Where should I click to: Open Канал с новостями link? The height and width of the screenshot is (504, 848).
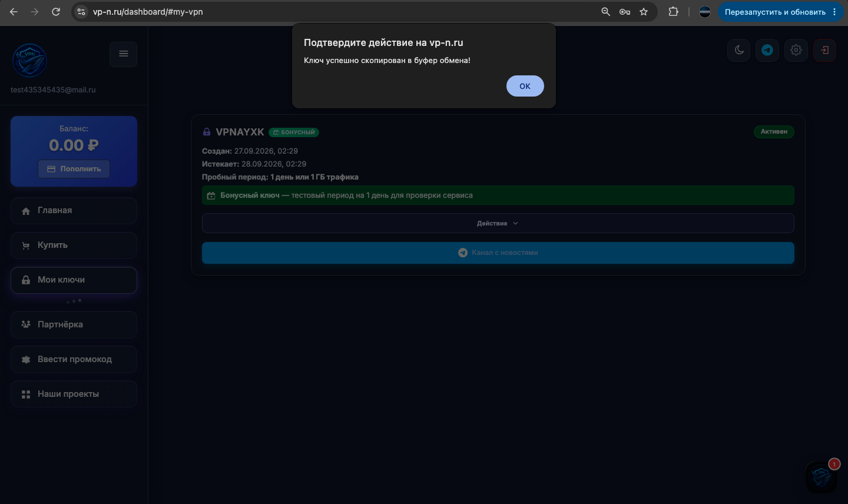point(498,253)
